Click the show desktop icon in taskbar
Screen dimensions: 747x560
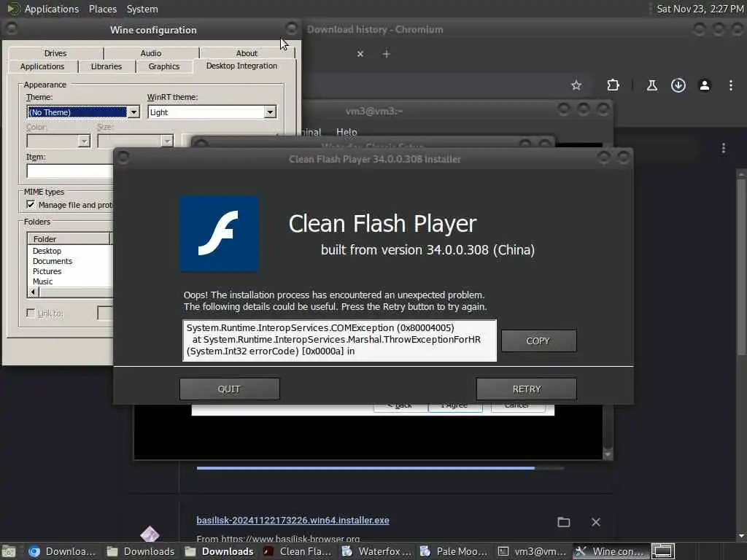[9, 551]
